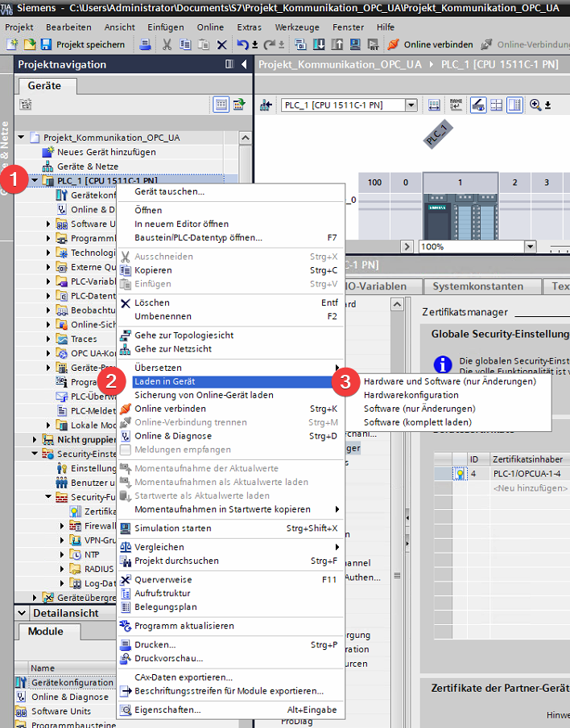570x728 pixels.
Task: Open the Hilfe menu
Action: 386,27
